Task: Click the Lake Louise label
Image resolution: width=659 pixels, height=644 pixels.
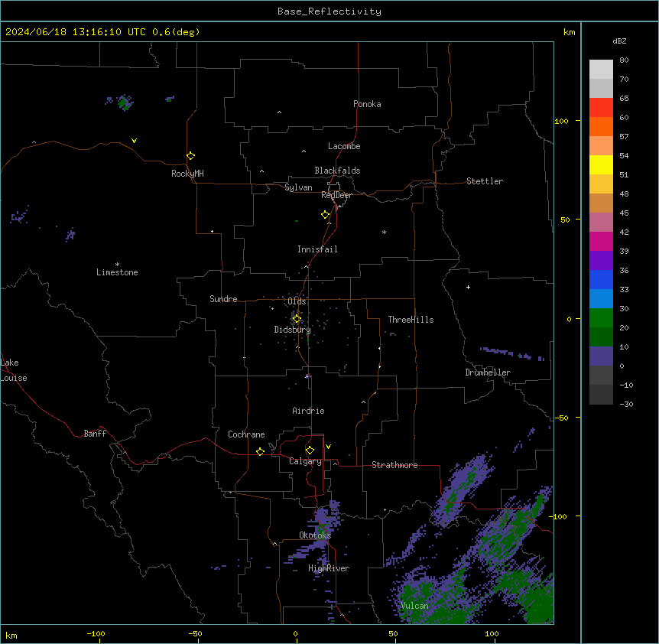Action: [x=14, y=370]
